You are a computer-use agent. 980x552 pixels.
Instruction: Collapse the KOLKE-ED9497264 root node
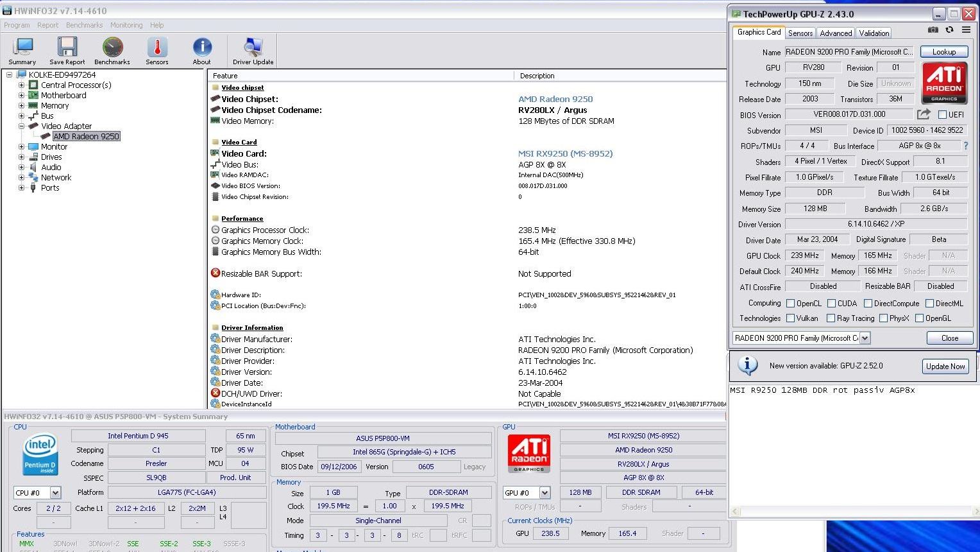(x=9, y=74)
